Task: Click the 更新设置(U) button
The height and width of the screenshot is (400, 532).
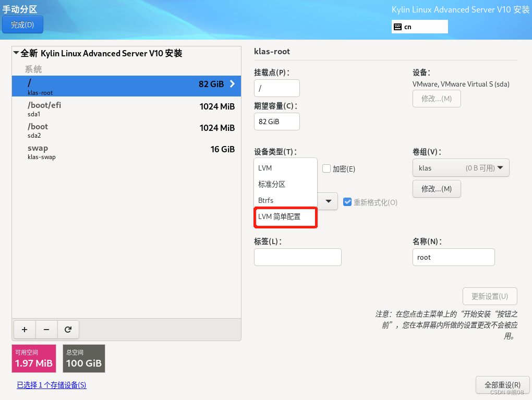Action: click(490, 296)
